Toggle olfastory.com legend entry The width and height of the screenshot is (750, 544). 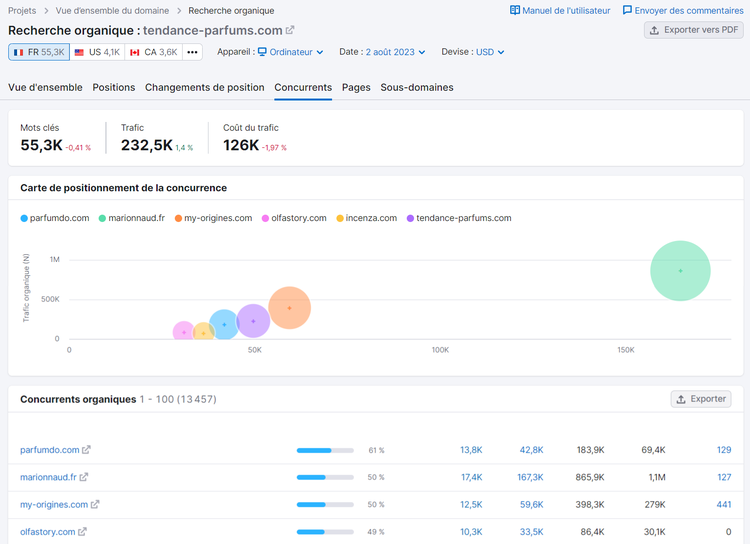click(x=294, y=218)
